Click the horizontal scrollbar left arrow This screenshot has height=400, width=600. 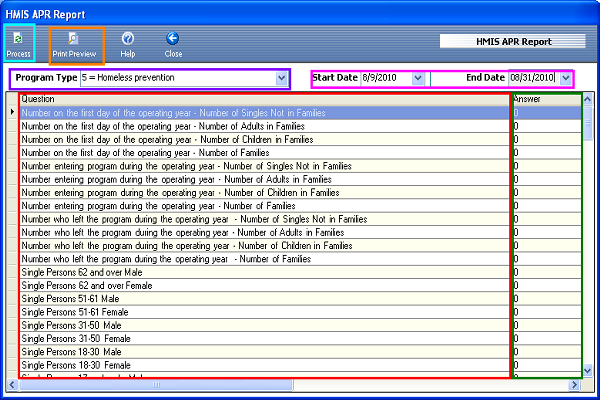click(13, 385)
